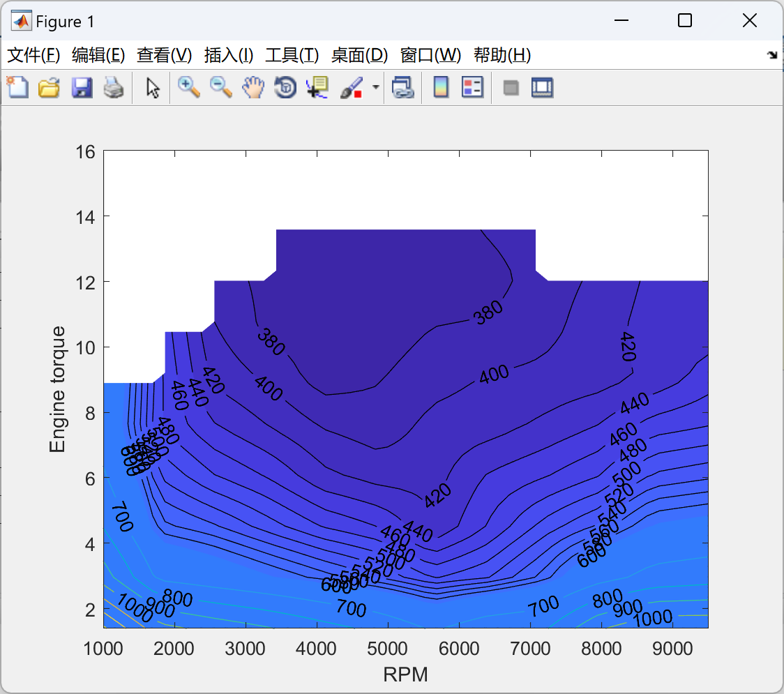Click the 'RPM' x-axis label
784x694 pixels.
[x=405, y=674]
